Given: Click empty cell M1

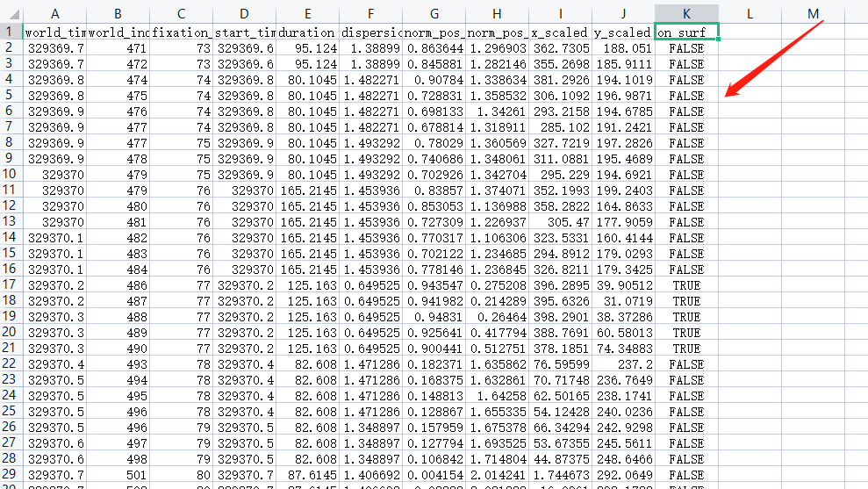Looking at the screenshot, I should tap(813, 32).
